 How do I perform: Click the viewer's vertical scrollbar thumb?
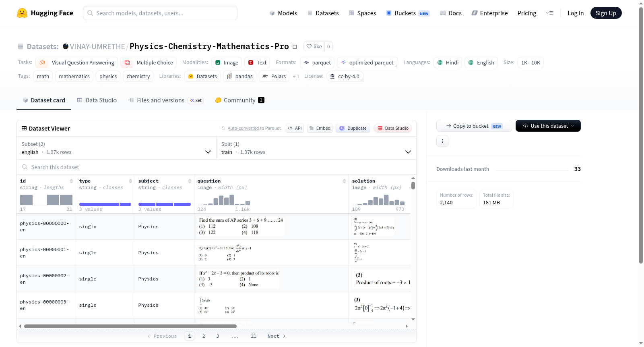point(413,185)
